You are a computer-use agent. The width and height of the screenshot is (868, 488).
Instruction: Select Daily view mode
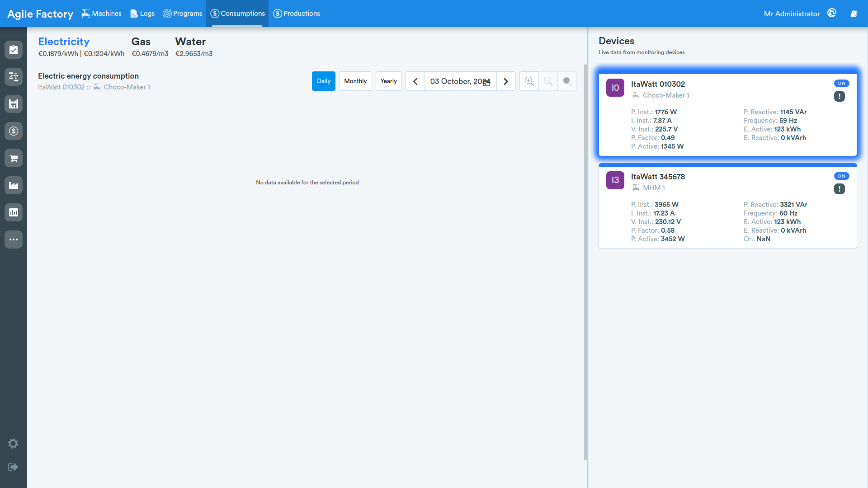(324, 81)
